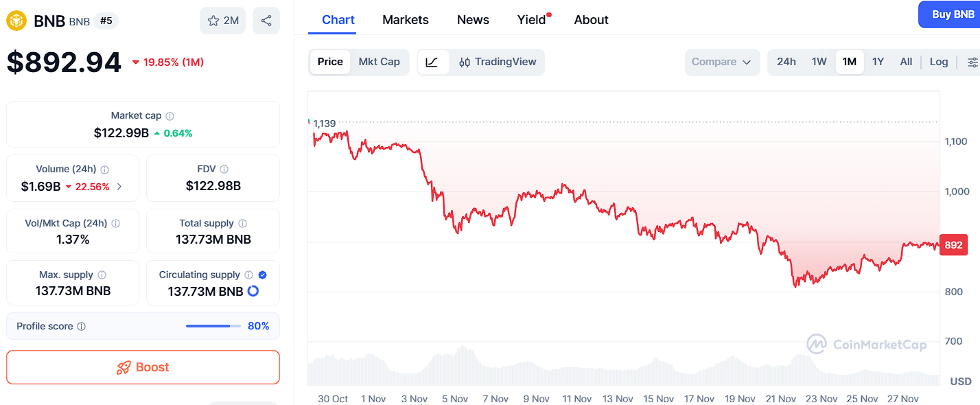Click Market cap info icon
The width and height of the screenshot is (980, 405).
[170, 116]
